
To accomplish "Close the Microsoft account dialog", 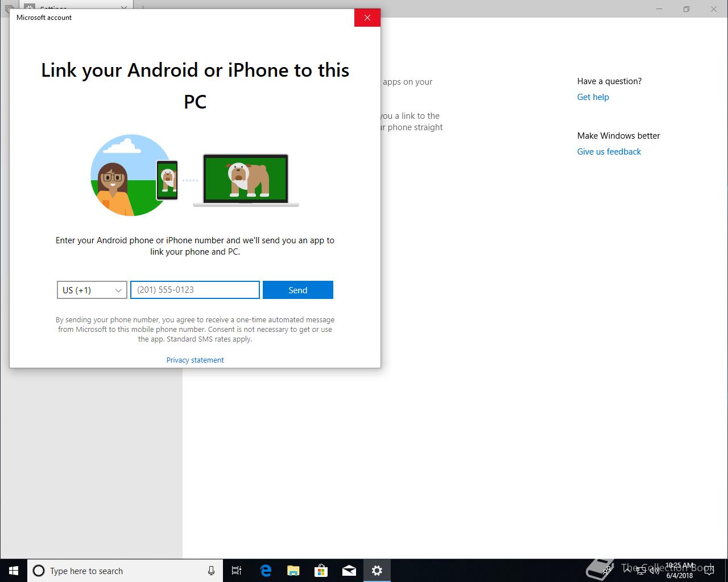I will point(367,18).
